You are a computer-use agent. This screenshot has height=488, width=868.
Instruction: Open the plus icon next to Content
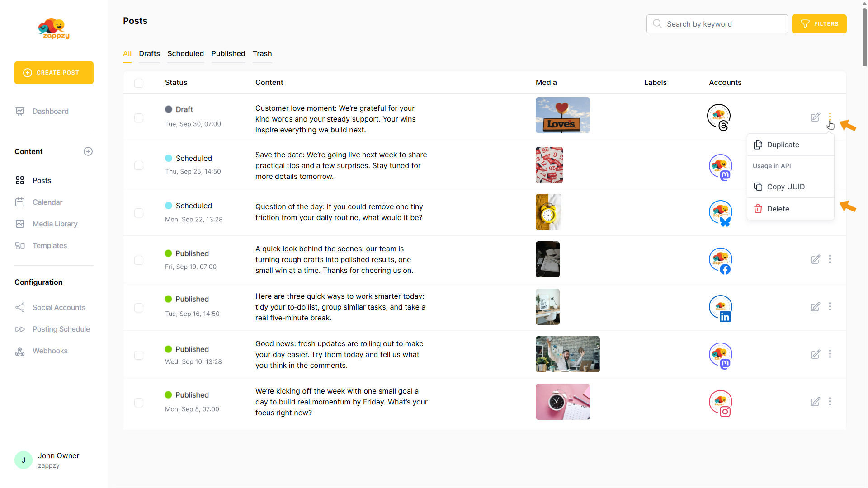click(x=88, y=151)
